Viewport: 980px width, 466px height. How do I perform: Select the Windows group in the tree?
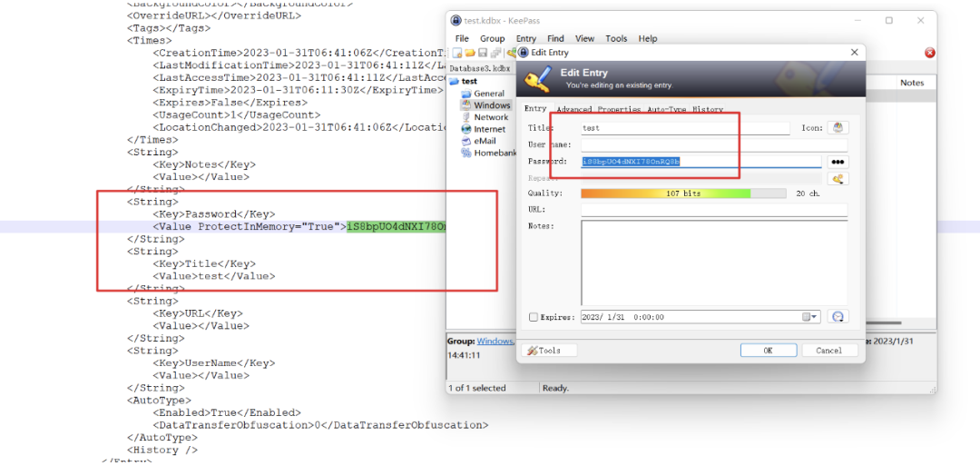pos(491,105)
